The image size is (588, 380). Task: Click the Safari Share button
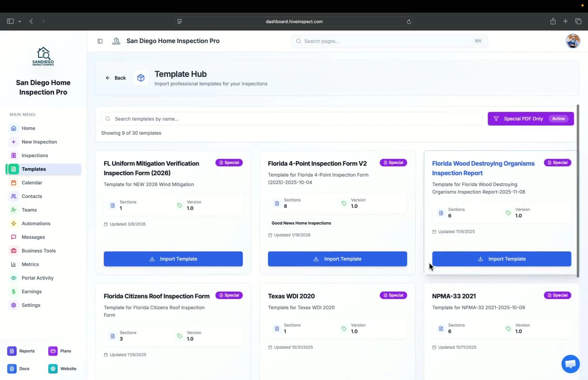(x=553, y=21)
